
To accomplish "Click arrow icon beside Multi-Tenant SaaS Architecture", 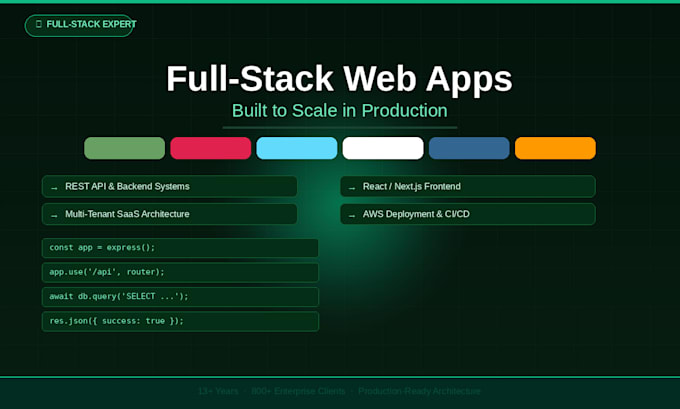I will pyautogui.click(x=54, y=216).
